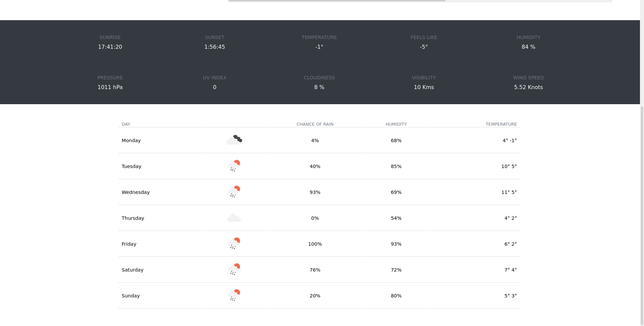Click Friday's 6° 2° temperature

[511, 244]
